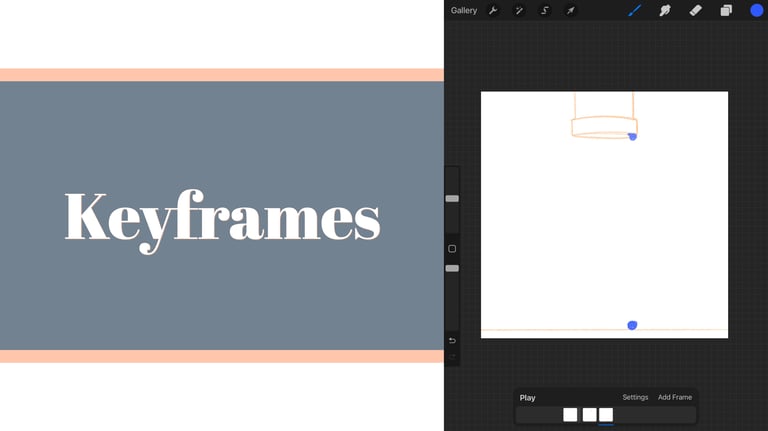Image resolution: width=768 pixels, height=431 pixels.
Task: Tap the undo arrow
Action: tap(452, 340)
